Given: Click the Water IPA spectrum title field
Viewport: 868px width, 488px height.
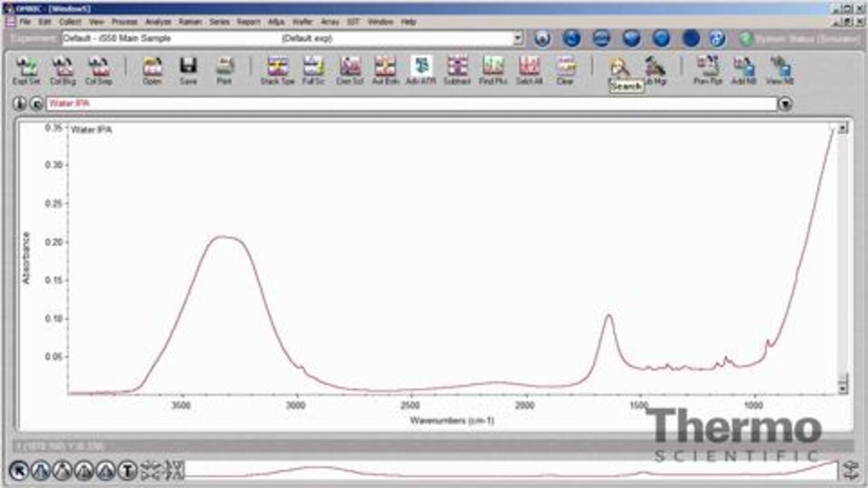Looking at the screenshot, I should 407,104.
